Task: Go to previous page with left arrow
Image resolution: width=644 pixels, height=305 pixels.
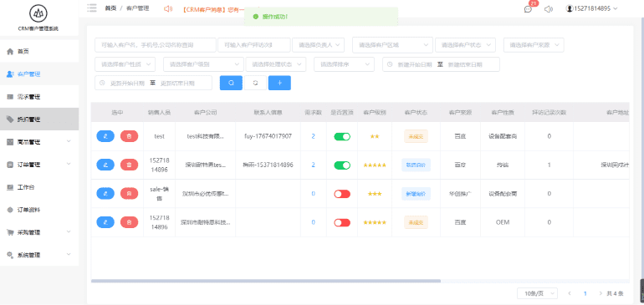Action: [x=570, y=293]
